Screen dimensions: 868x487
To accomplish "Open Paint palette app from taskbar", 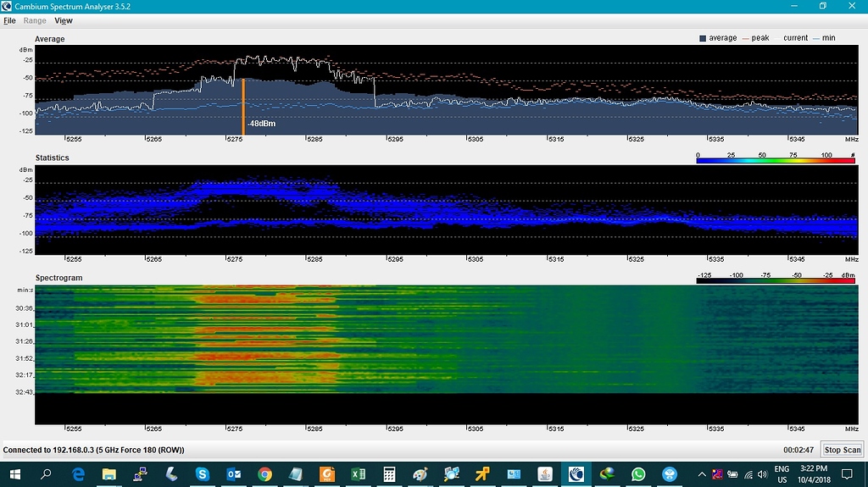I will (420, 474).
